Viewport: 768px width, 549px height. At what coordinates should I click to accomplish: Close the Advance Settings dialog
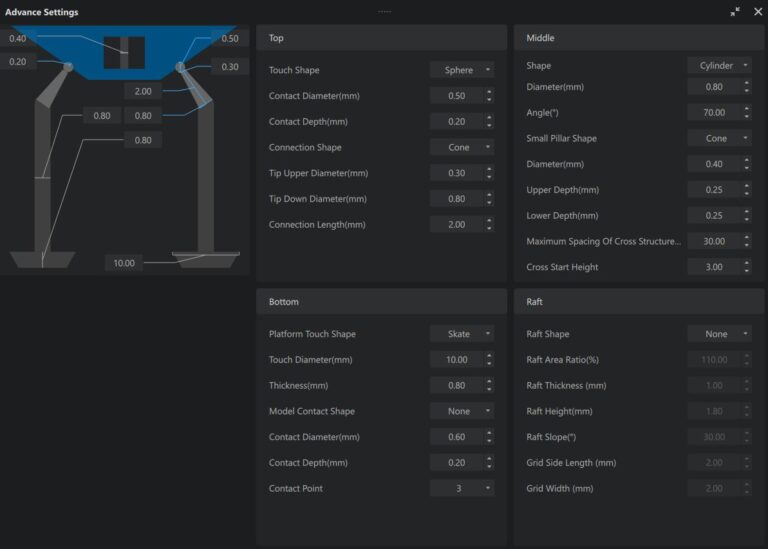click(x=757, y=12)
